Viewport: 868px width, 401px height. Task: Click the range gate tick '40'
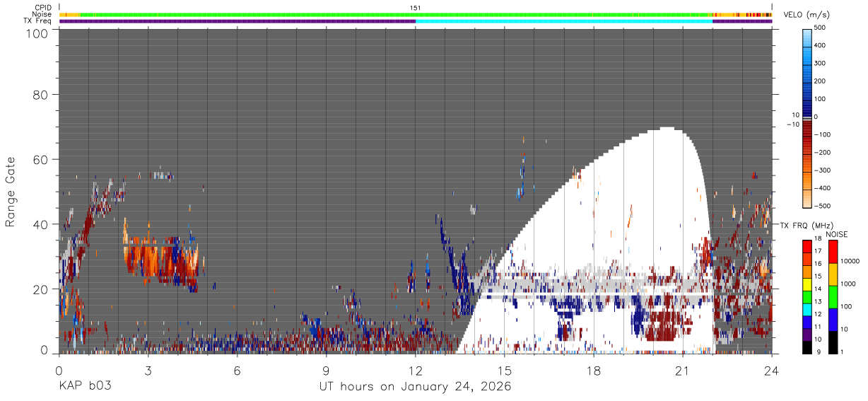click(x=41, y=224)
